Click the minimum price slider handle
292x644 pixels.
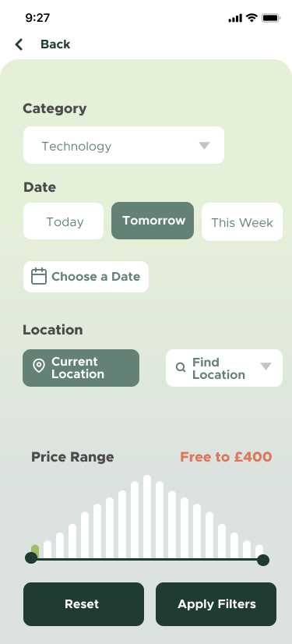click(x=31, y=557)
